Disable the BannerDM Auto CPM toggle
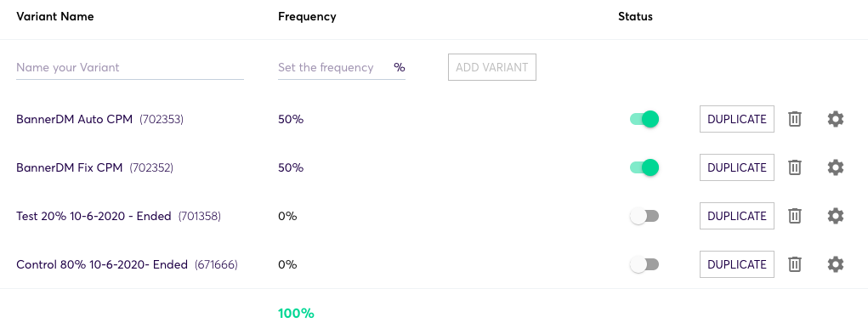Viewport: 868px width, 334px height. pos(644,119)
